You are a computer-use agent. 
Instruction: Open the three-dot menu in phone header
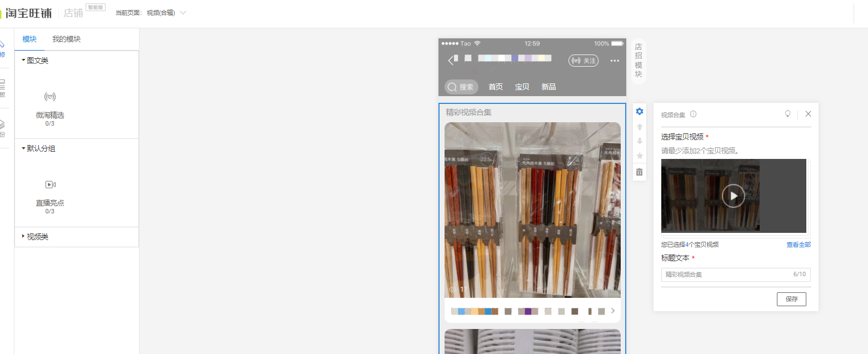tap(615, 61)
